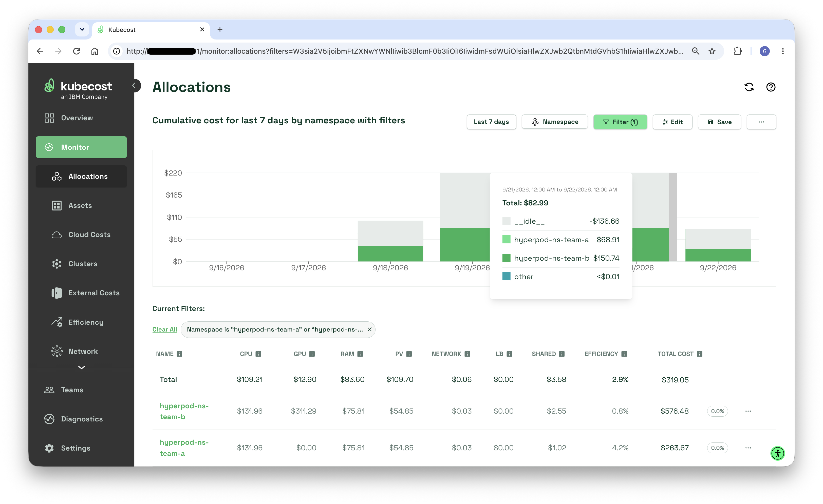
Task: Open Cloud Costs in the sidebar
Action: [x=81, y=234]
